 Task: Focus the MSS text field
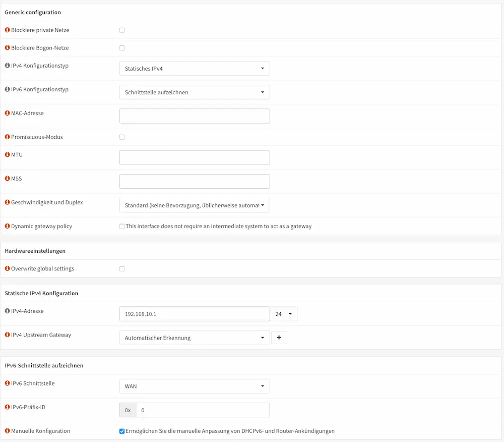point(195,182)
